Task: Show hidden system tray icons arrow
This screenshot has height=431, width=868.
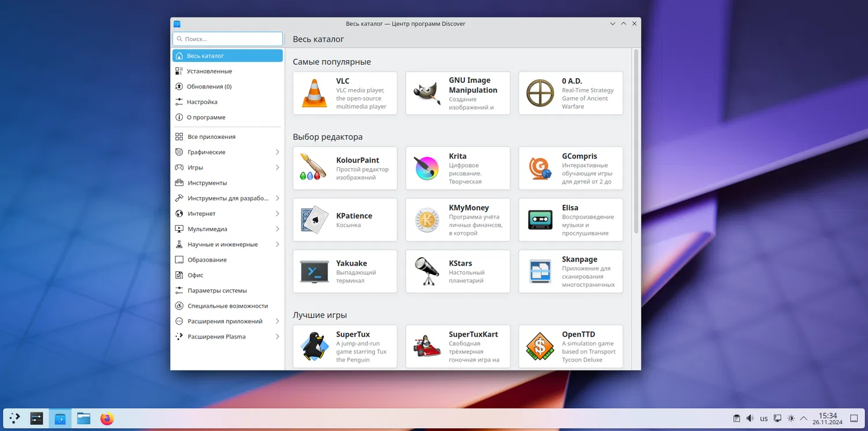Action: click(803, 418)
